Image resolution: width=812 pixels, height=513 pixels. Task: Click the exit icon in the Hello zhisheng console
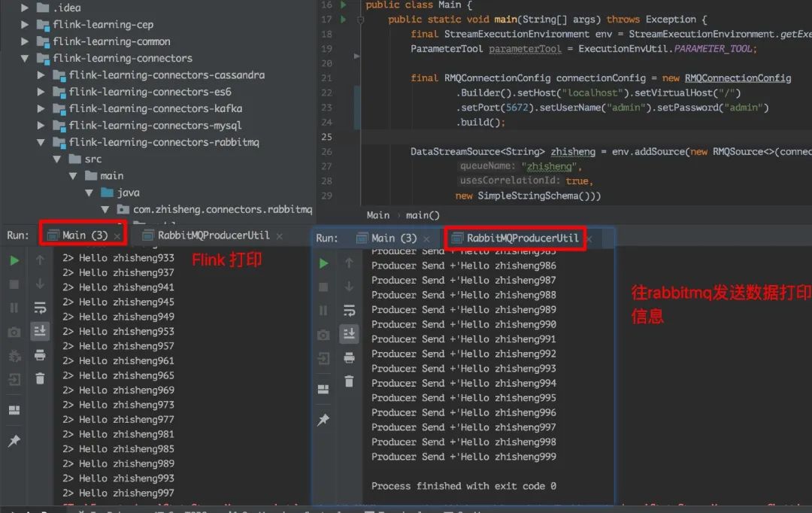tap(14, 380)
